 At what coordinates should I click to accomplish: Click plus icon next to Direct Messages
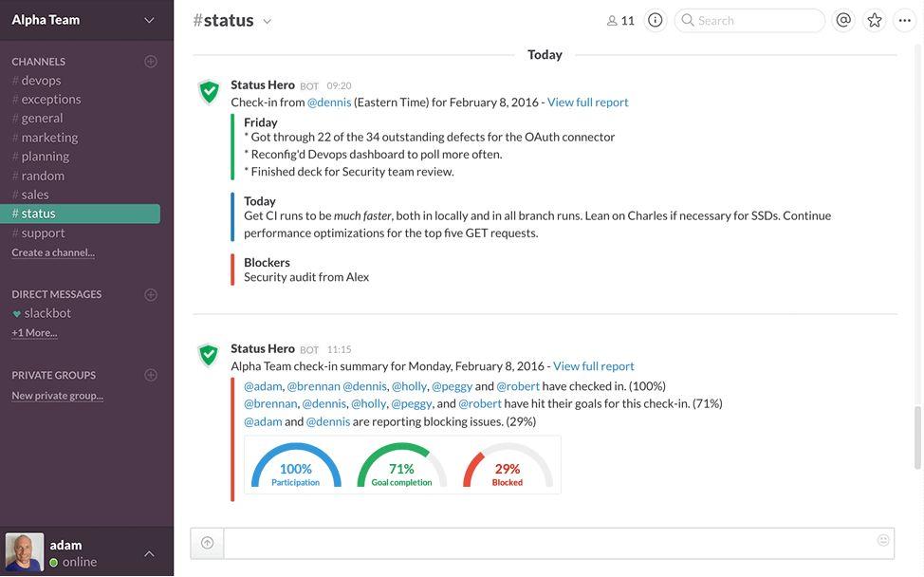(150, 294)
